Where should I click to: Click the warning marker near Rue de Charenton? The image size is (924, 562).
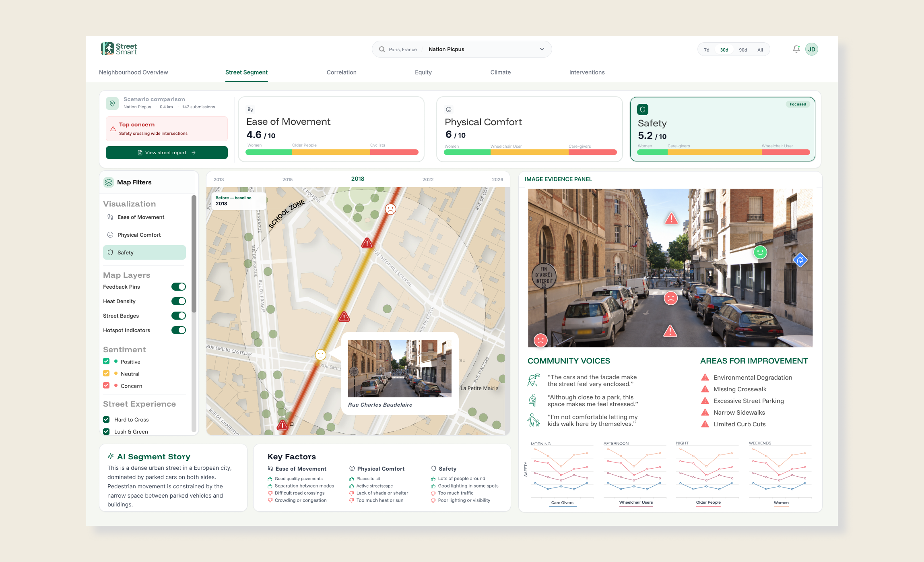click(283, 425)
